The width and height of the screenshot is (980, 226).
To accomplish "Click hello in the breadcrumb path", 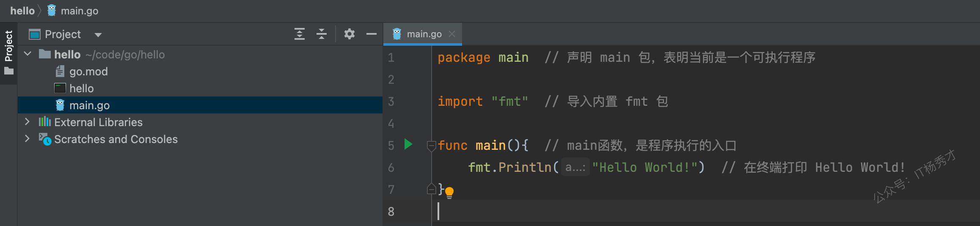I will 22,11.
